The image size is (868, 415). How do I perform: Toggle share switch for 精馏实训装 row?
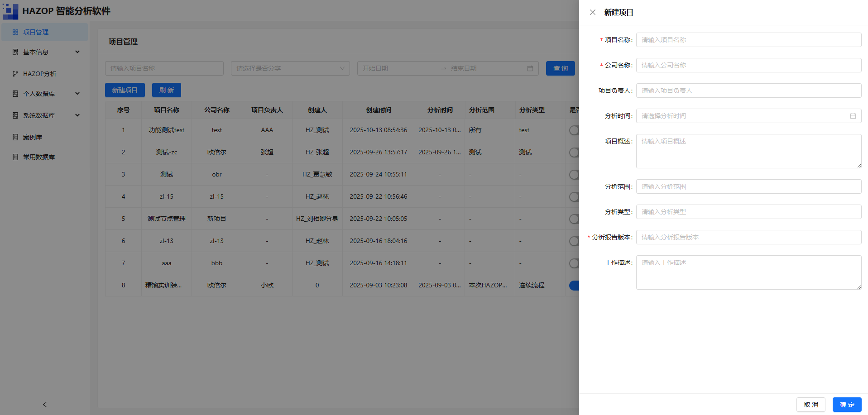574,286
